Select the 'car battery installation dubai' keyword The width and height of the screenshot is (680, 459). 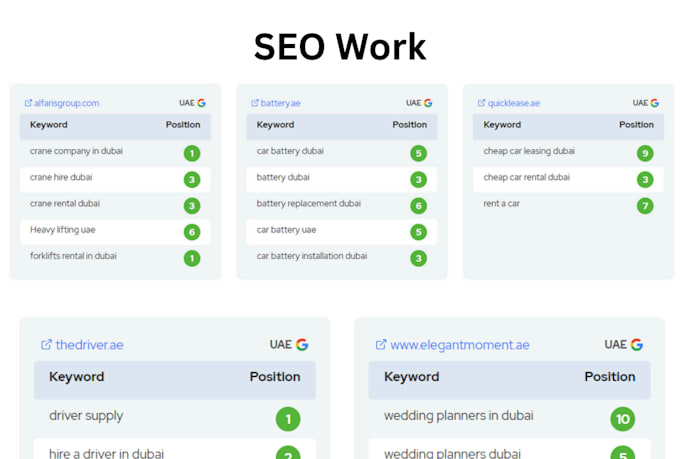pyautogui.click(x=312, y=256)
